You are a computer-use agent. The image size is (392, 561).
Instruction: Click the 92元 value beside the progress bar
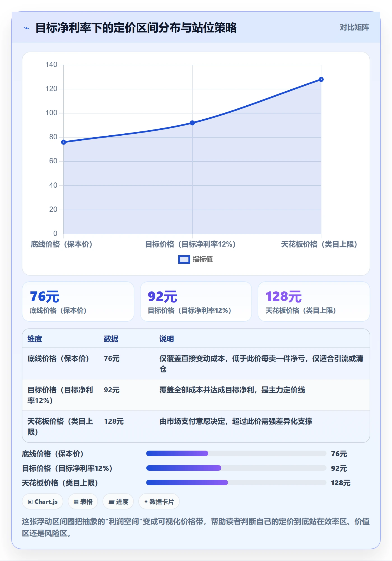[339, 468]
